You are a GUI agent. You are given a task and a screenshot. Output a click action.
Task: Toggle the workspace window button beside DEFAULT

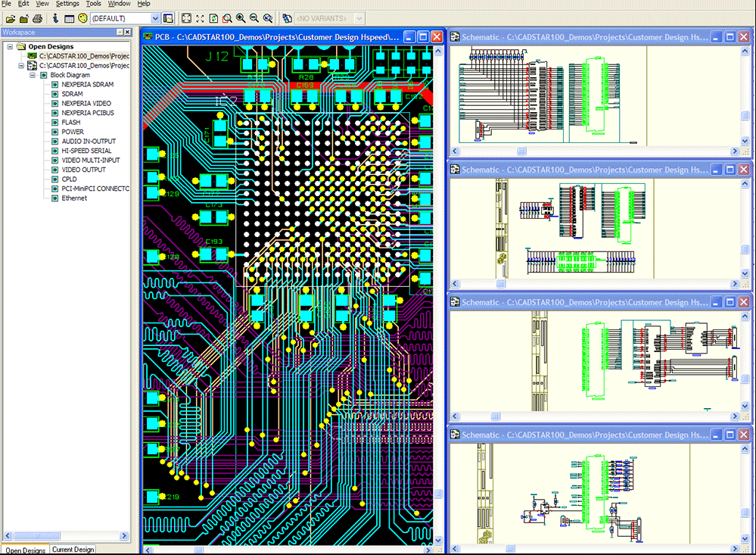tap(168, 18)
